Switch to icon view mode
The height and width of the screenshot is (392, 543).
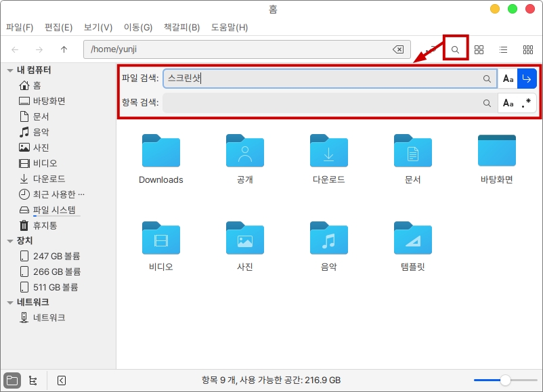[479, 49]
